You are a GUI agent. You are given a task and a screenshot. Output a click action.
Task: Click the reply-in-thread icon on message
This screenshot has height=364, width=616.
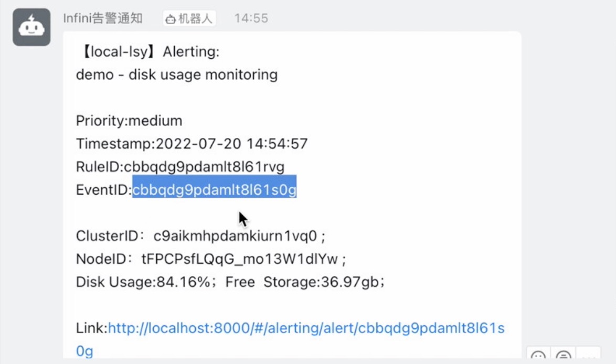coord(564,357)
